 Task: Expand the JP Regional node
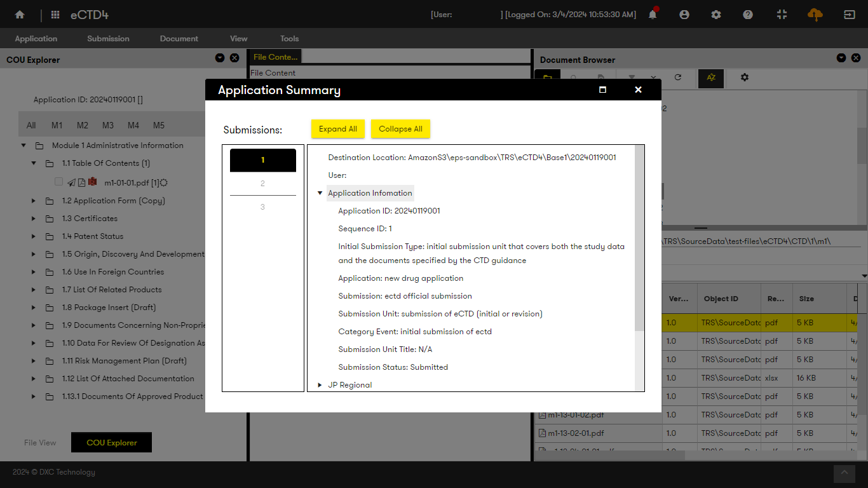coord(320,385)
